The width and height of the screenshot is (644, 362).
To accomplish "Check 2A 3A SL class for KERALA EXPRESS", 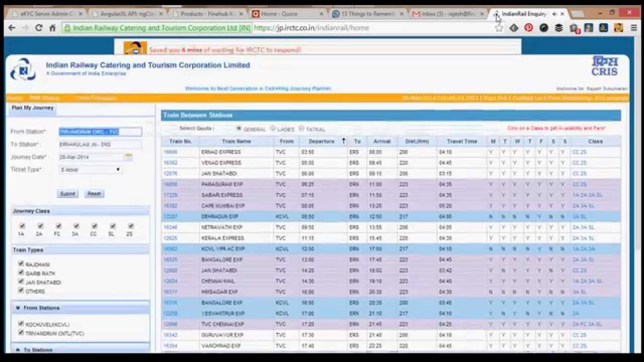I will [584, 238].
